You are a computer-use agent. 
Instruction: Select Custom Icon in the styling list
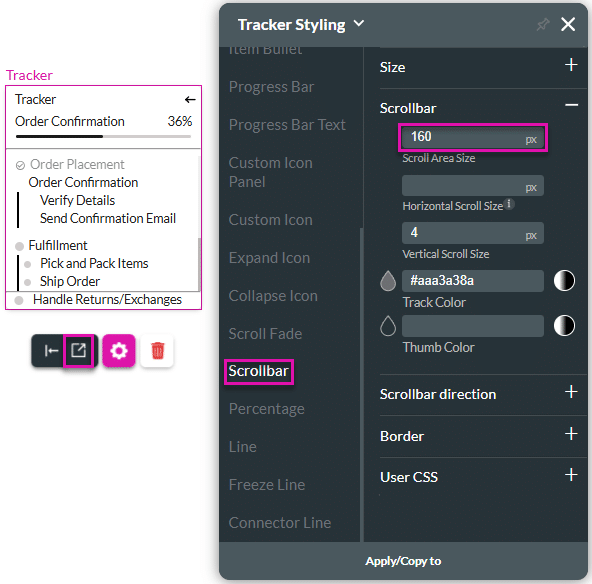coord(271,220)
